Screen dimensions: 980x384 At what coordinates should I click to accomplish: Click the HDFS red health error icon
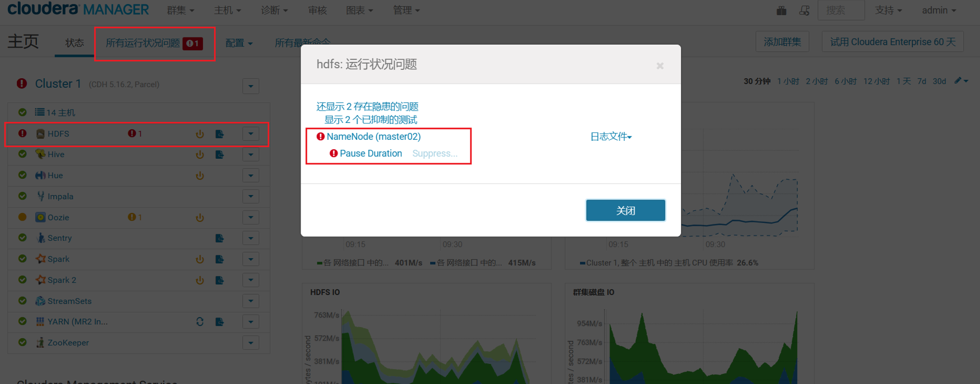pos(22,134)
